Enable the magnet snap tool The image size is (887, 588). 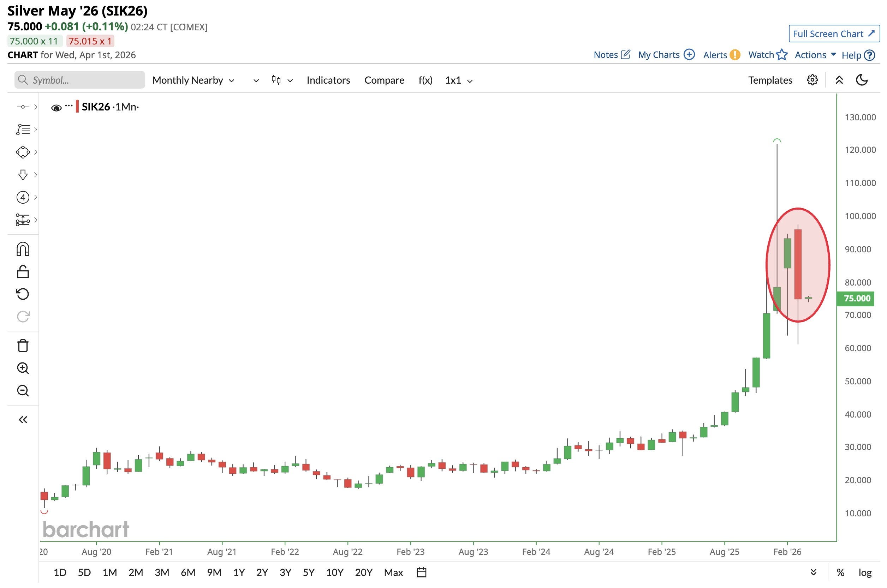[23, 250]
